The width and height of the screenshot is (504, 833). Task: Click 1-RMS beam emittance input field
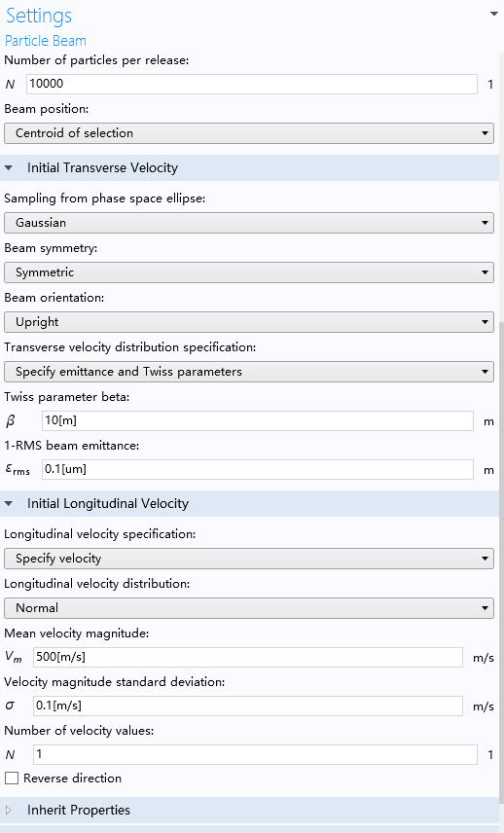pyautogui.click(x=258, y=469)
